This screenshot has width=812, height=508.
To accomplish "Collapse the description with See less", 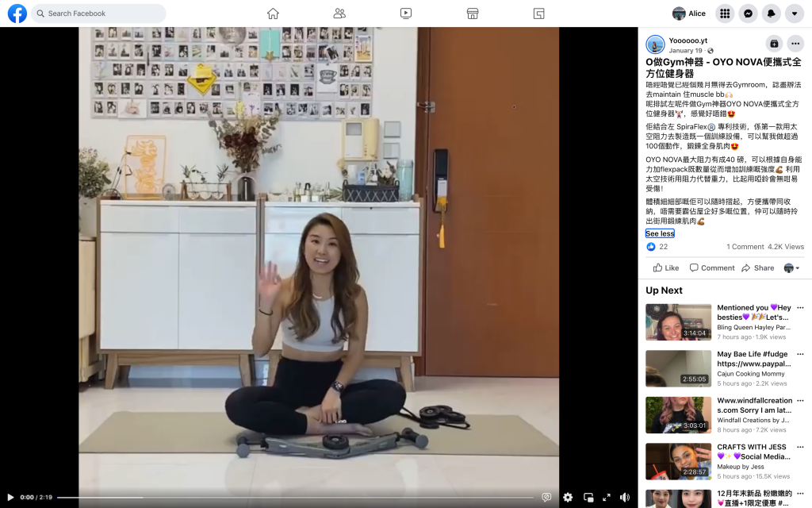I will pyautogui.click(x=660, y=233).
